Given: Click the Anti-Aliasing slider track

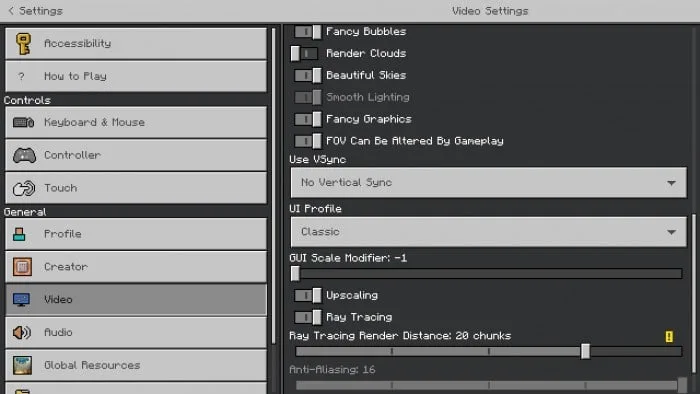Looking at the screenshot, I should click(x=488, y=385).
